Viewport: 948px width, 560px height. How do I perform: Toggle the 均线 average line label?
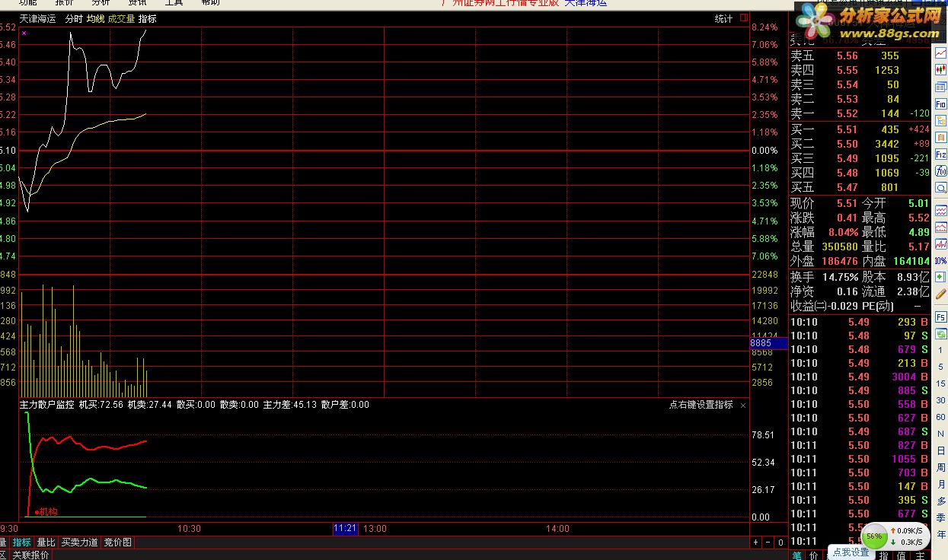point(95,19)
